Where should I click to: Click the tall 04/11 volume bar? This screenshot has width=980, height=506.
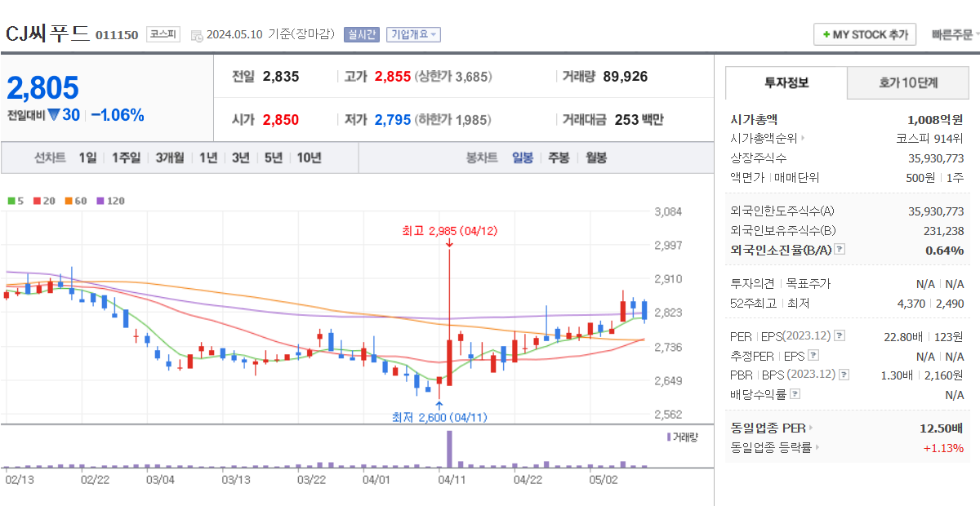[449, 449]
